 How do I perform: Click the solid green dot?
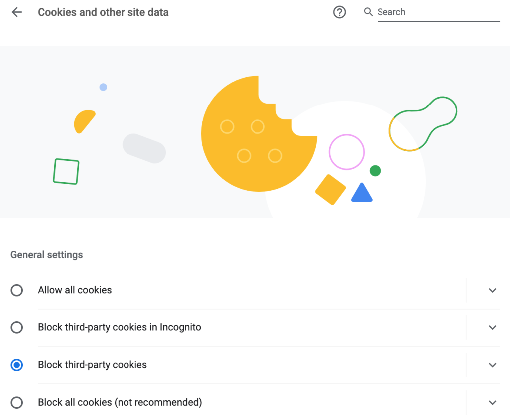click(375, 171)
